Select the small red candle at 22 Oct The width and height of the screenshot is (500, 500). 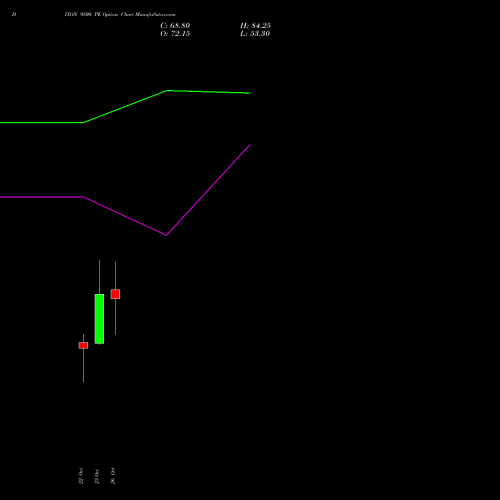[83, 345]
